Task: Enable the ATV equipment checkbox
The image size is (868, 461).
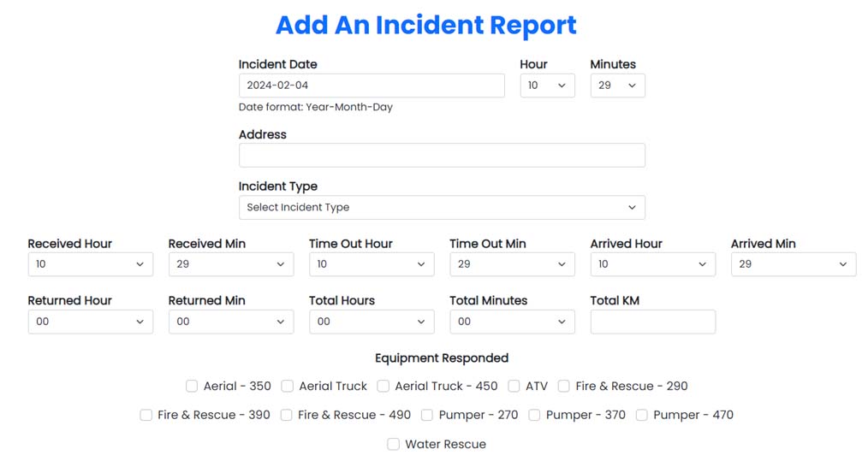Action: [x=514, y=386]
